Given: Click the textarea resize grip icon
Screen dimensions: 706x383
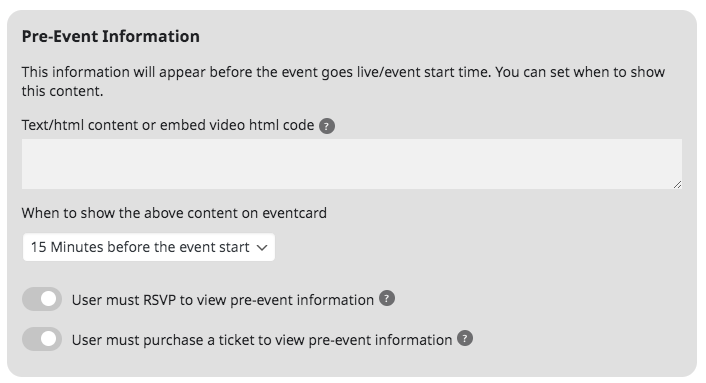Looking at the screenshot, I should click(677, 184).
